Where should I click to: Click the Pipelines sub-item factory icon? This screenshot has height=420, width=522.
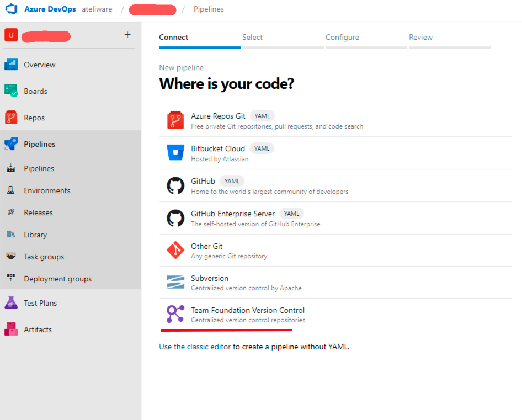tap(11, 168)
